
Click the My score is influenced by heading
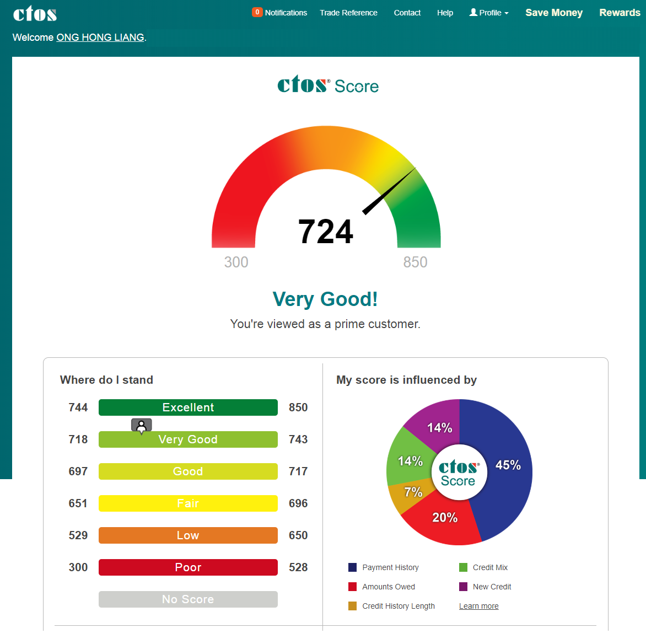point(406,380)
